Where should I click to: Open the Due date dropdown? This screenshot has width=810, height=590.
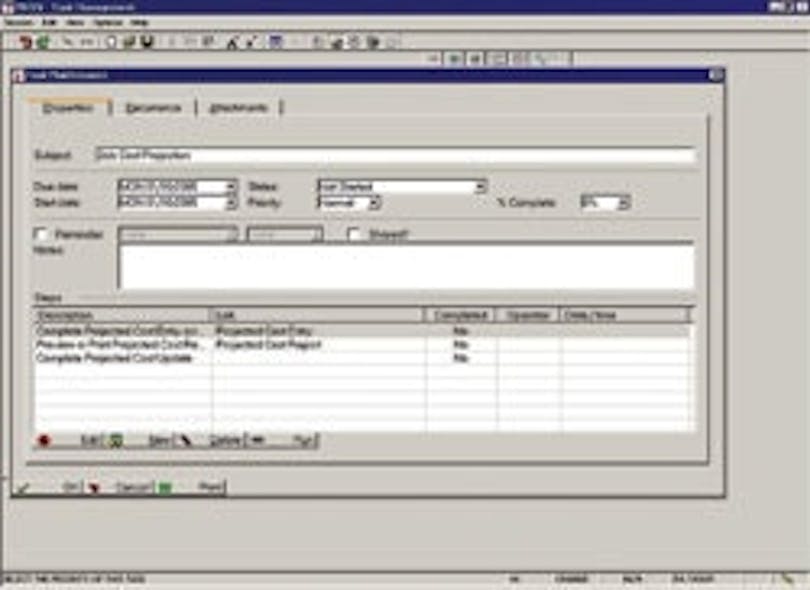[231, 186]
